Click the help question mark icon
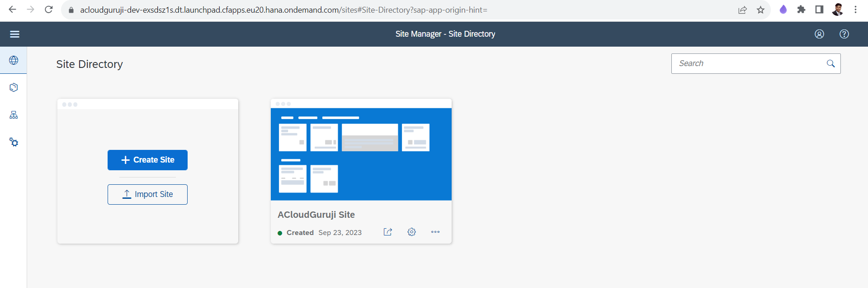The image size is (868, 288). coord(844,34)
